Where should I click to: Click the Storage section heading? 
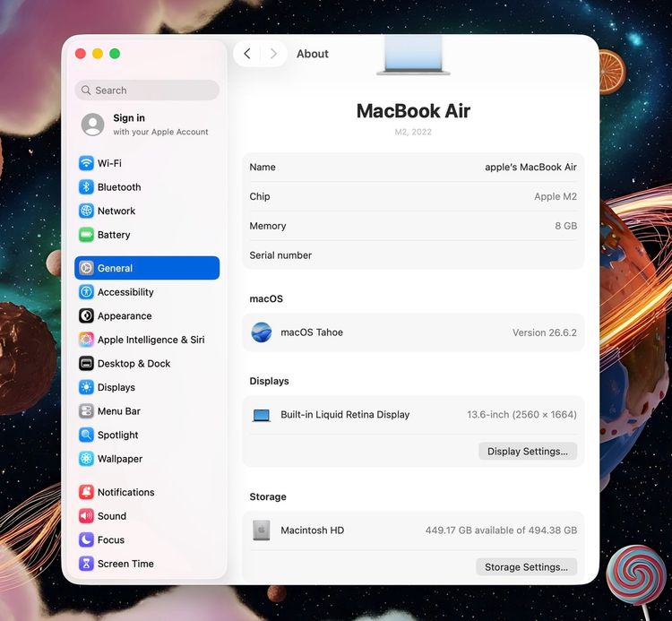[268, 496]
